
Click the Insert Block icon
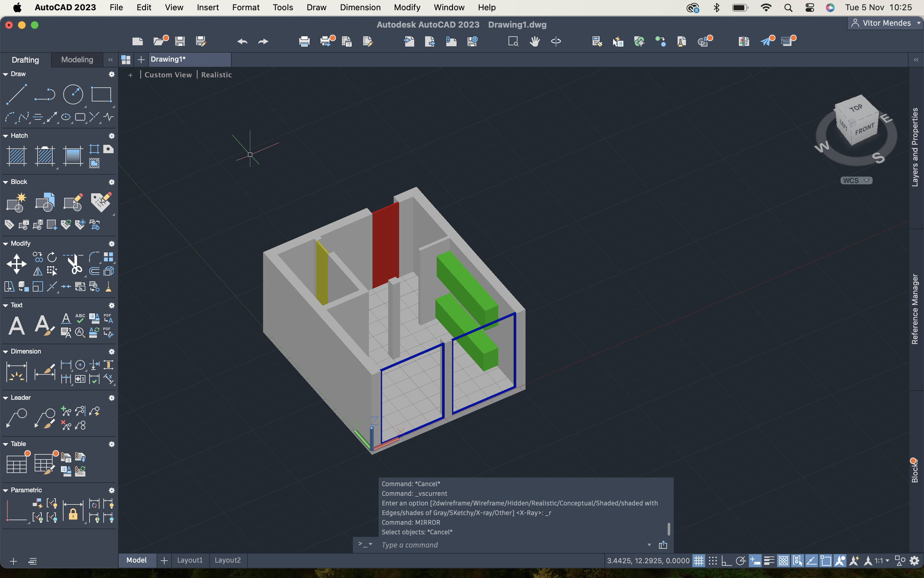[45, 202]
